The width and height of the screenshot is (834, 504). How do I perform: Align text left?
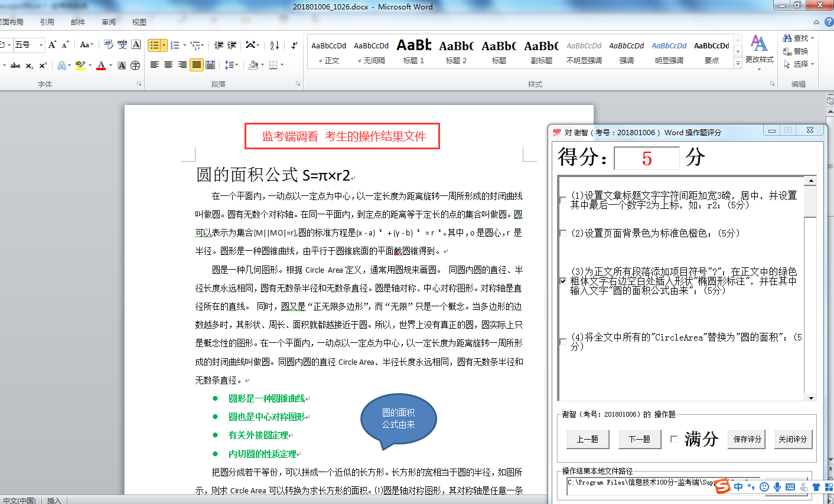155,65
